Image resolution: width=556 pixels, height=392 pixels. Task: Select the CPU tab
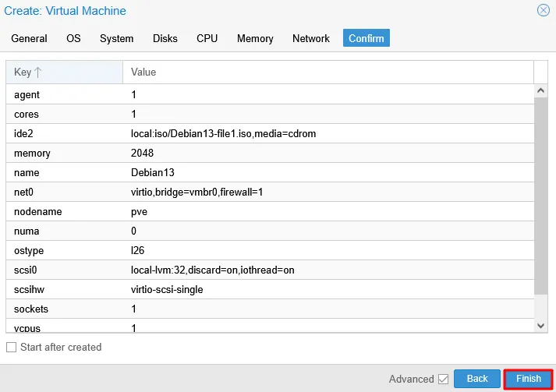[x=207, y=38]
